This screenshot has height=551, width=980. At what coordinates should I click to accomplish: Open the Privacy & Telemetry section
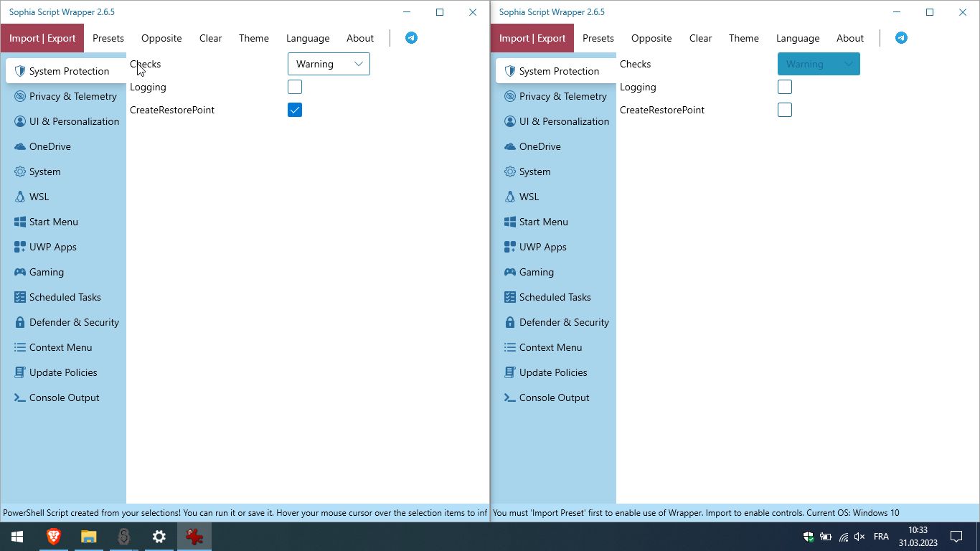[73, 96]
